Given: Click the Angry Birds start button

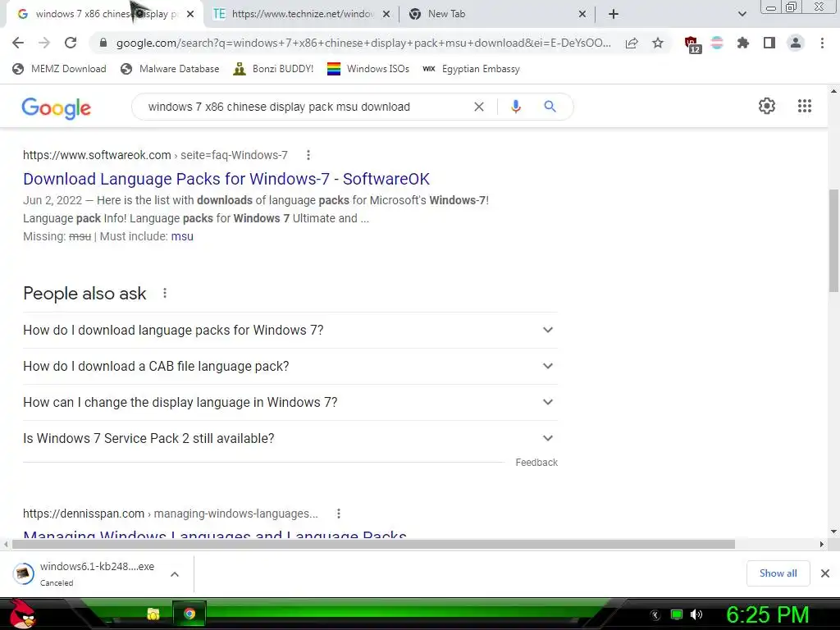Looking at the screenshot, I should point(22,614).
